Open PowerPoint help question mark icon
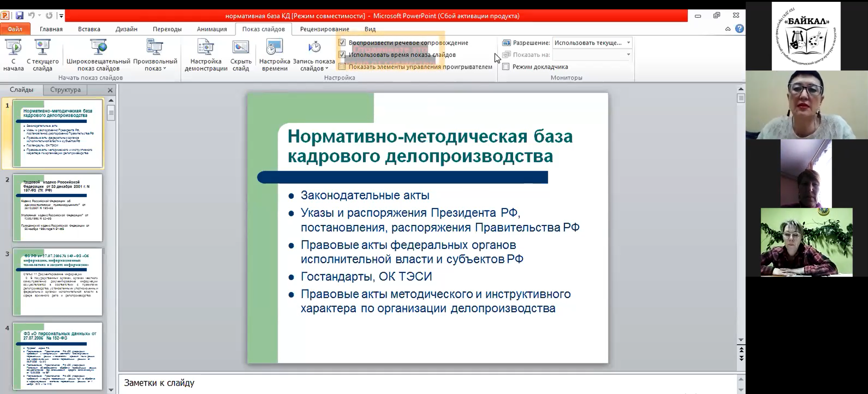The width and height of the screenshot is (868, 394). 739,29
